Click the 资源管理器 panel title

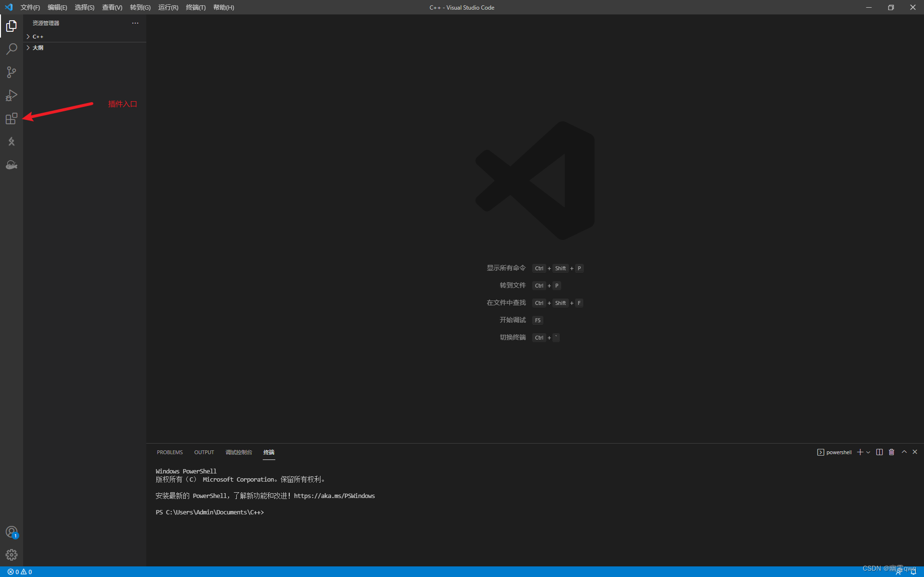[46, 23]
